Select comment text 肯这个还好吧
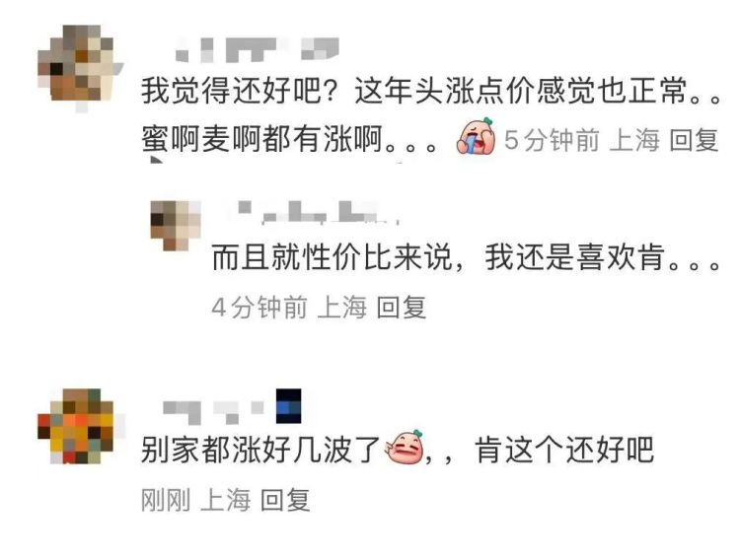 pyautogui.click(x=564, y=450)
